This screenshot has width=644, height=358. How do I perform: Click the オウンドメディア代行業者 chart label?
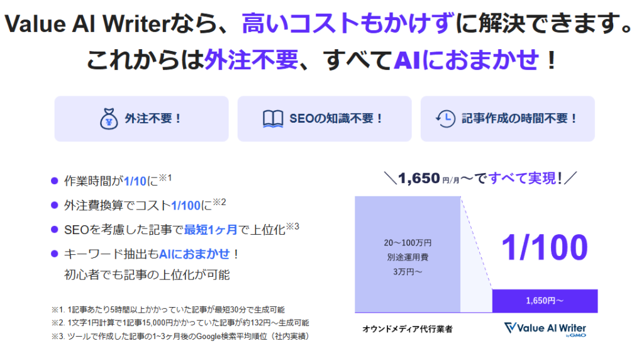[x=408, y=329]
